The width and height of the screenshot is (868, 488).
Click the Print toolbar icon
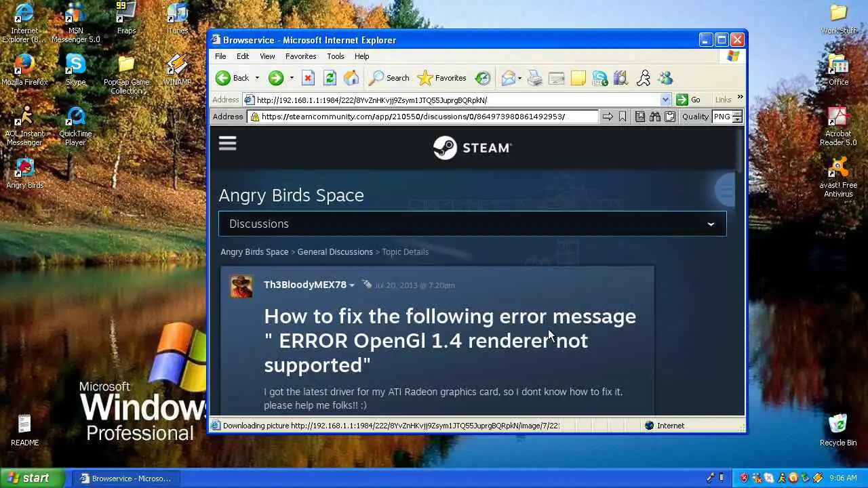point(535,78)
